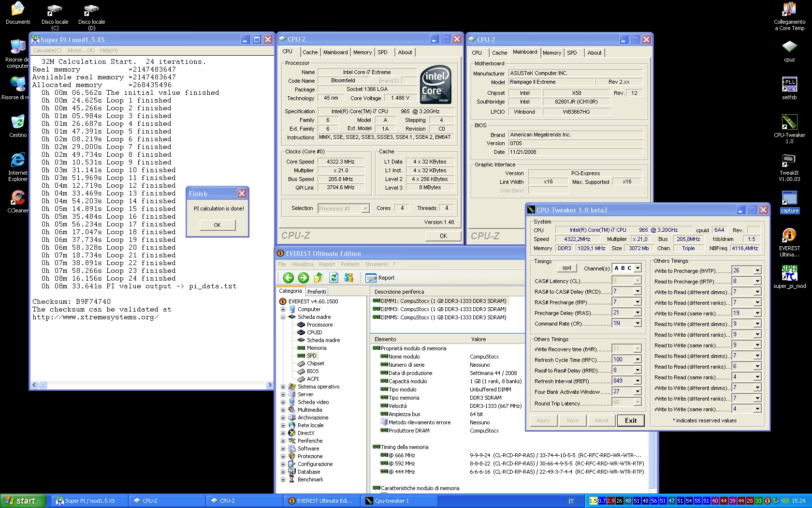The height and width of the screenshot is (508, 812).
Task: Click the Super PI horizontal scrollbar
Action: [151, 385]
